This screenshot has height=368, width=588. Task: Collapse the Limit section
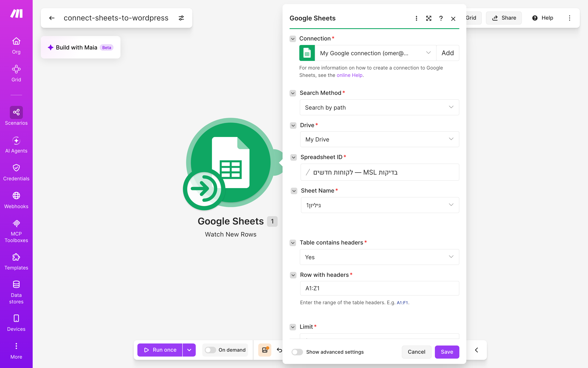click(x=293, y=327)
